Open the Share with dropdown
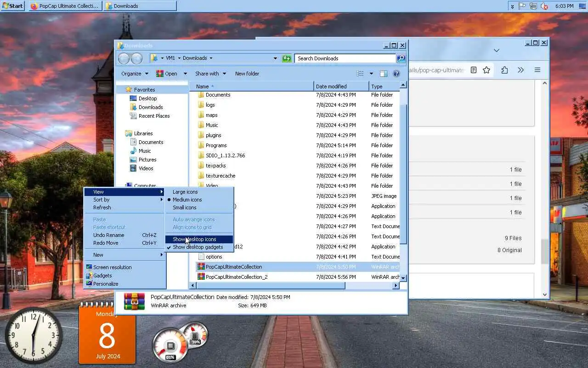 coord(210,74)
